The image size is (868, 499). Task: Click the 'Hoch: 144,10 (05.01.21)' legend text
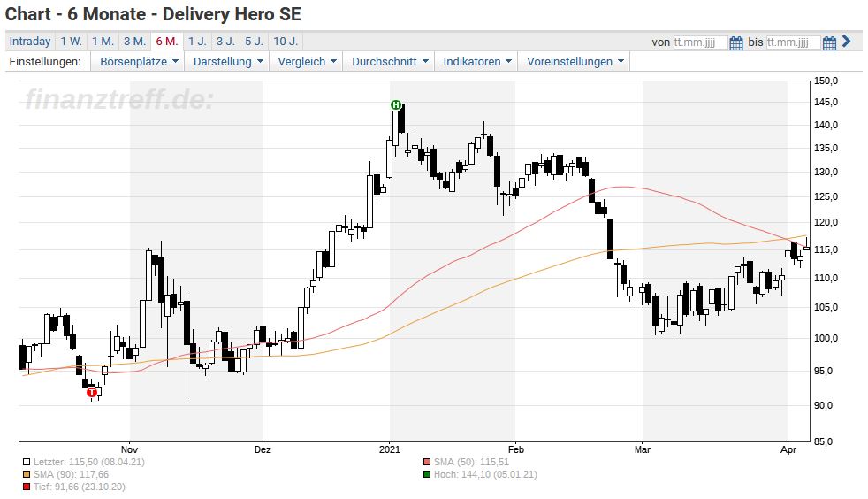tap(485, 474)
